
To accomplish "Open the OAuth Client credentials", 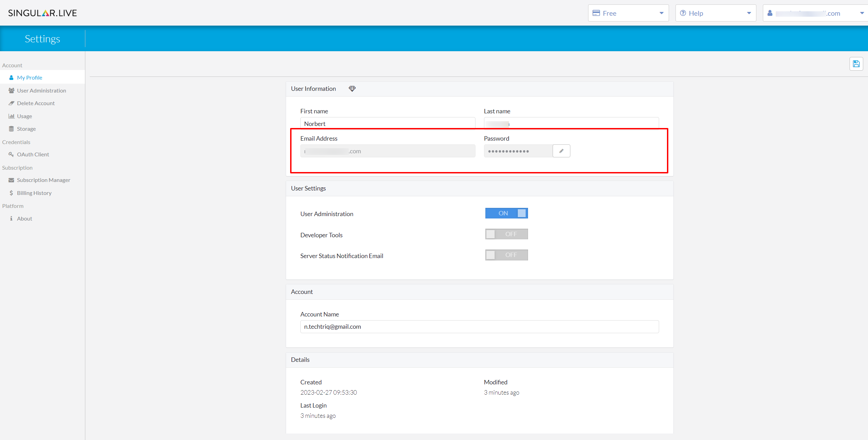I will pyautogui.click(x=33, y=154).
